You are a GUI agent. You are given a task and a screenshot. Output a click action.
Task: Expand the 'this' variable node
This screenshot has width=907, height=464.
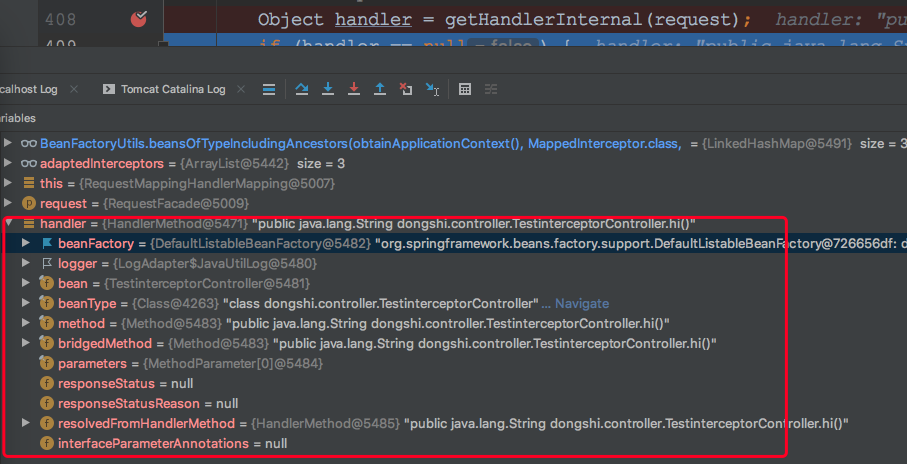[8, 183]
